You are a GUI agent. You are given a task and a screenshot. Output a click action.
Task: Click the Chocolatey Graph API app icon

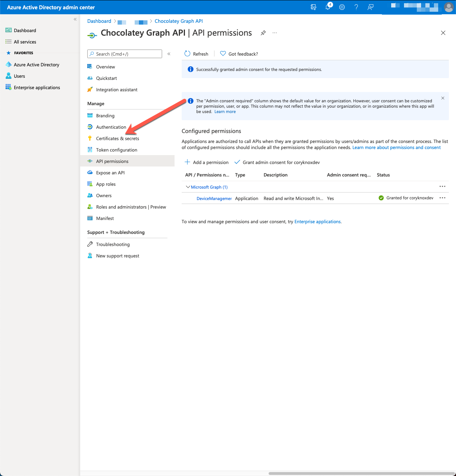(x=92, y=35)
